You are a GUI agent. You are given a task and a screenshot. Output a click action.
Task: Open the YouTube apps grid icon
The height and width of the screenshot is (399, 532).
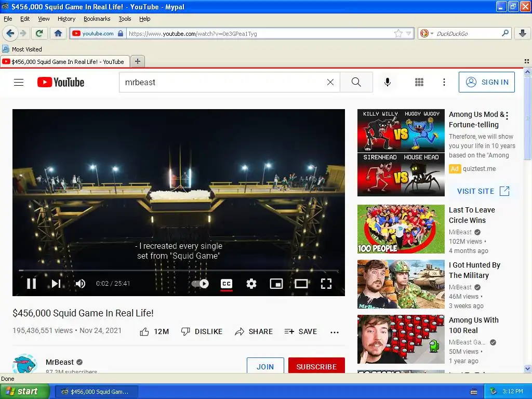(x=419, y=82)
